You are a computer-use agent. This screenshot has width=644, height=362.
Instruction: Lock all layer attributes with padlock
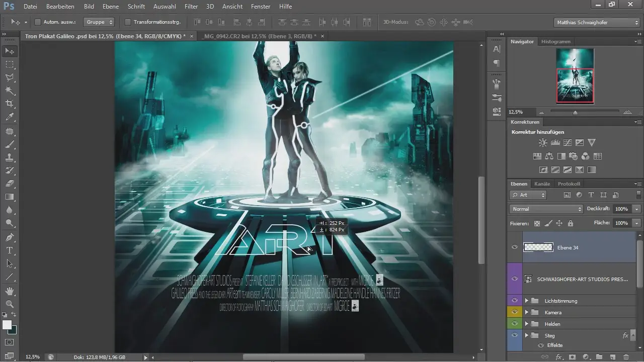570,223
